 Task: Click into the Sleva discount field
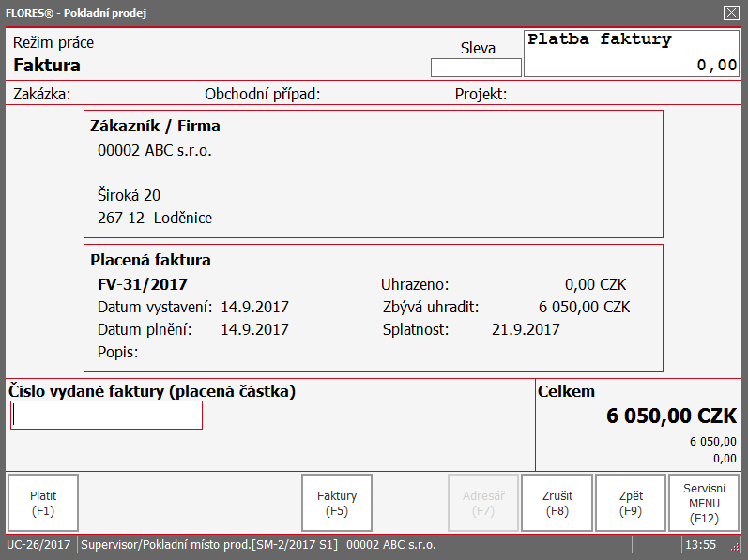coord(476,68)
